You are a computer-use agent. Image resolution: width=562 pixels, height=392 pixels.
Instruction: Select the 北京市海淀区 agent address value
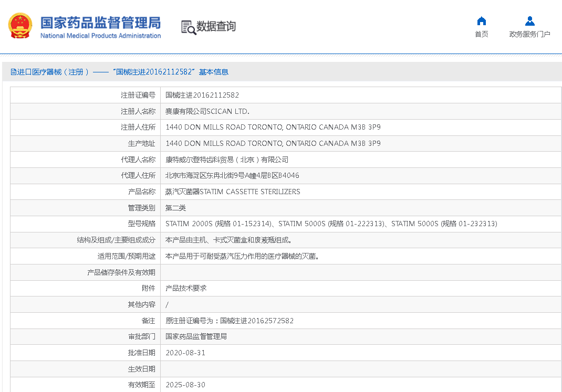232,175
